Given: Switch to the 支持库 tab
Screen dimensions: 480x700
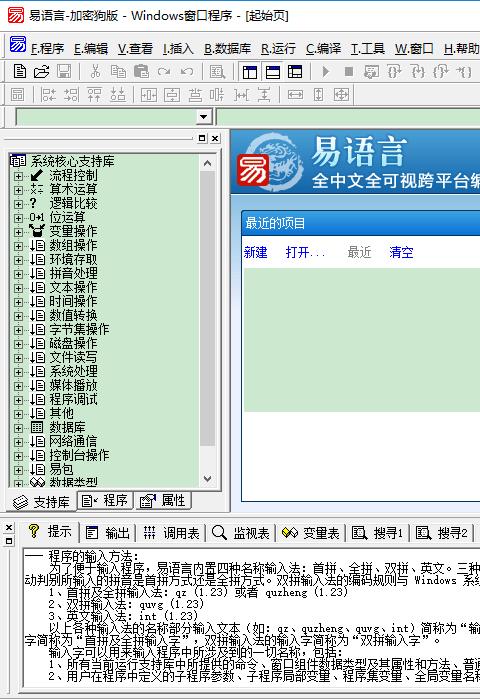Looking at the screenshot, I should coord(42,502).
